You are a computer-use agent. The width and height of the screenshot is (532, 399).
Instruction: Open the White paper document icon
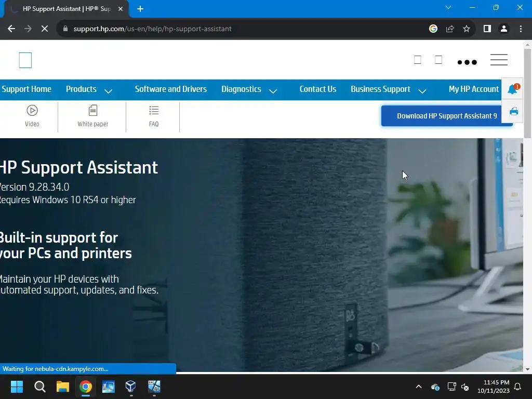[x=92, y=111]
